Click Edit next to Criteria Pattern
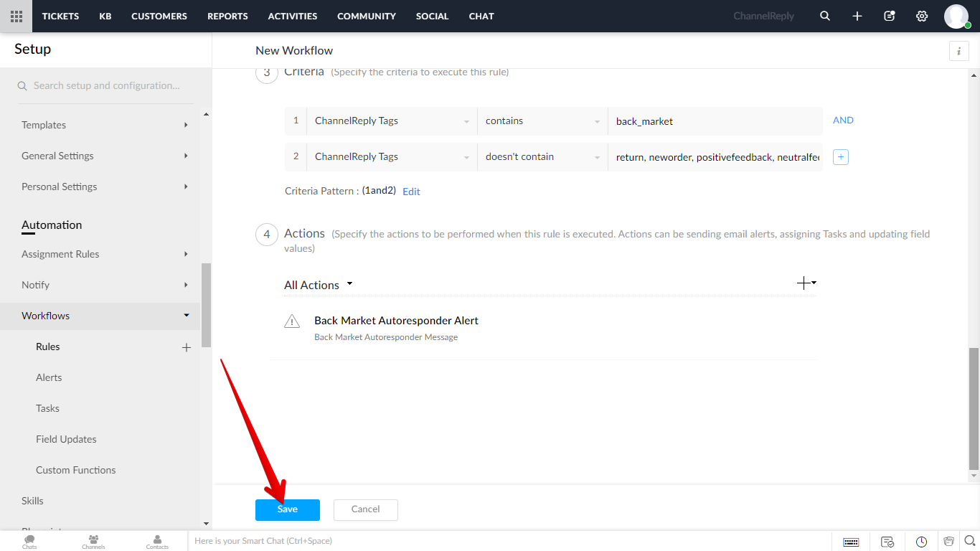Screen dimensions: 980x551 411,192
